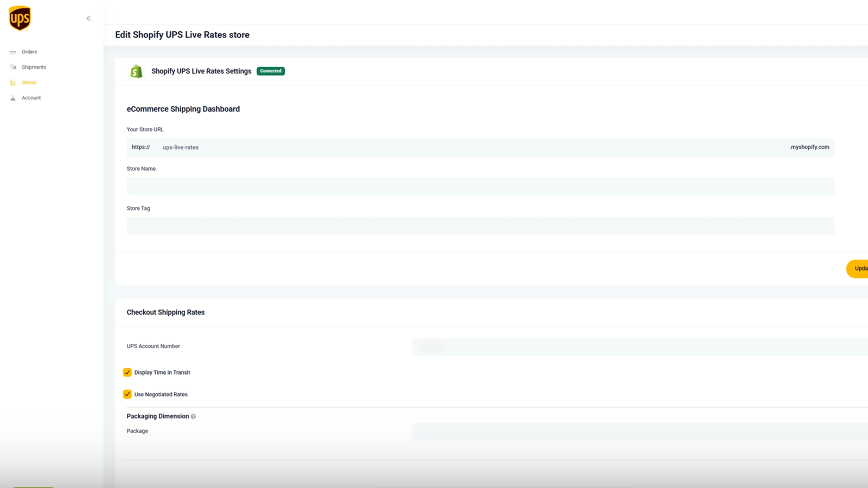Click the 'eCommerce Shipping Dashboard' heading

tap(183, 109)
